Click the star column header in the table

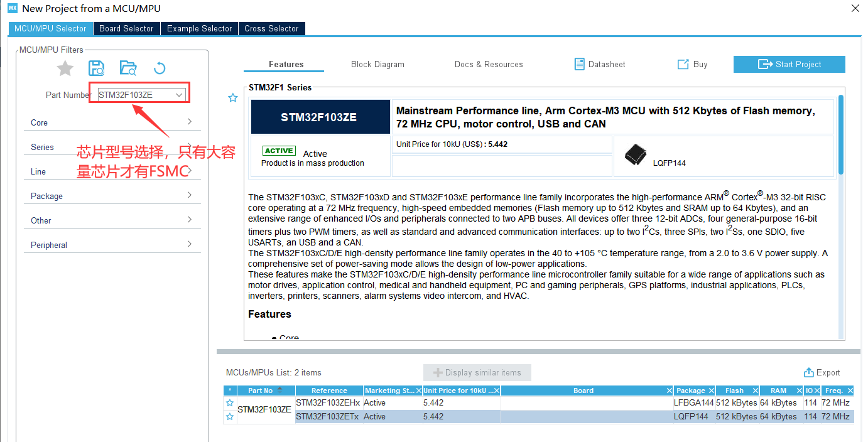coord(230,391)
